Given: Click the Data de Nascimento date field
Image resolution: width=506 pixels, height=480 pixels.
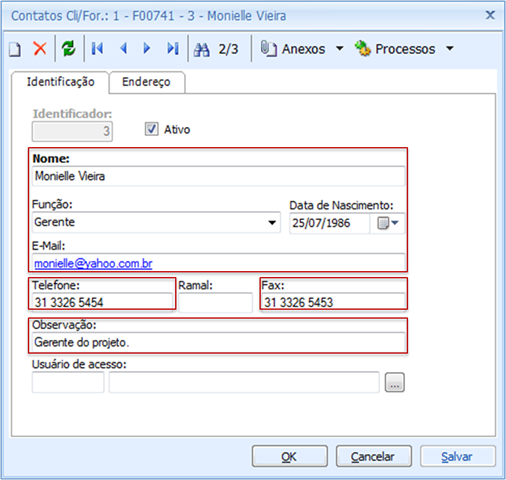Looking at the screenshot, I should 330,223.
